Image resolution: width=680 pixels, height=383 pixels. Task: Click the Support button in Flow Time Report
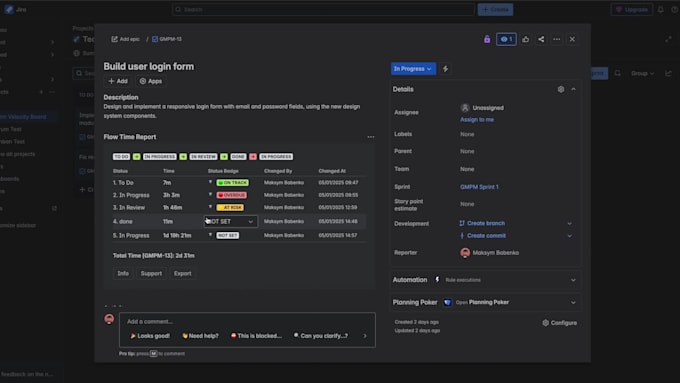151,274
